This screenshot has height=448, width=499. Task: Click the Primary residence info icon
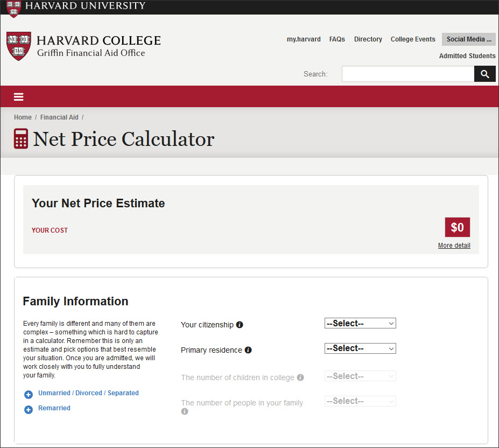(x=248, y=350)
